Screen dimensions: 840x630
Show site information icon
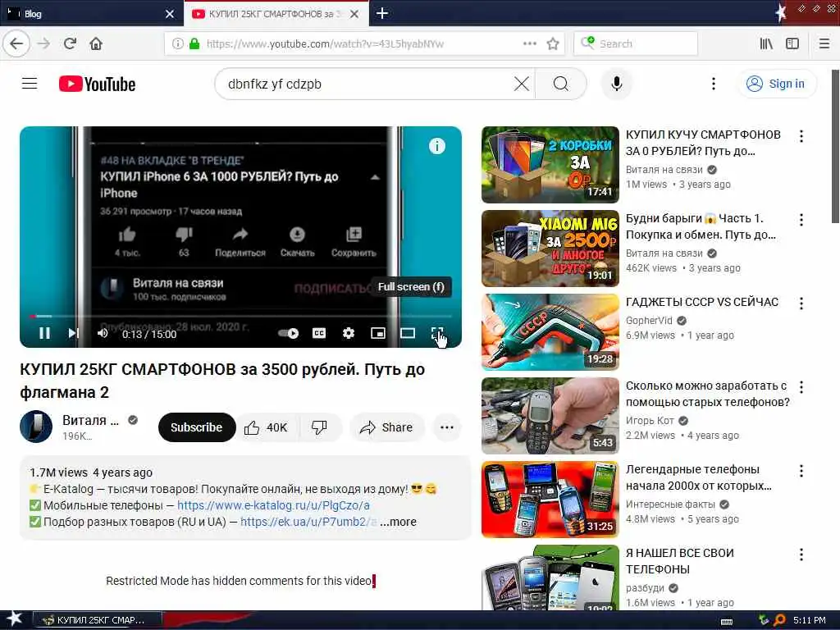(x=177, y=43)
